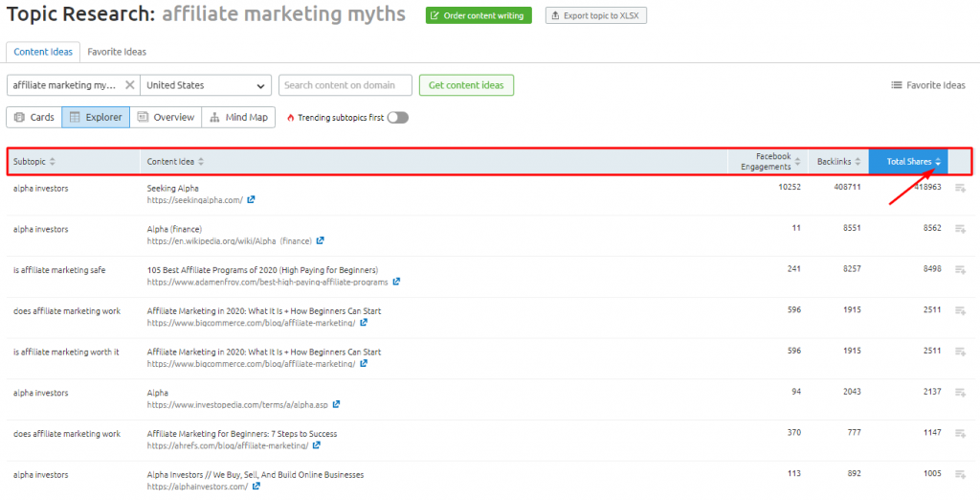Open alphainvestors.com external link icon
This screenshot has height=500, width=980.
click(x=256, y=486)
